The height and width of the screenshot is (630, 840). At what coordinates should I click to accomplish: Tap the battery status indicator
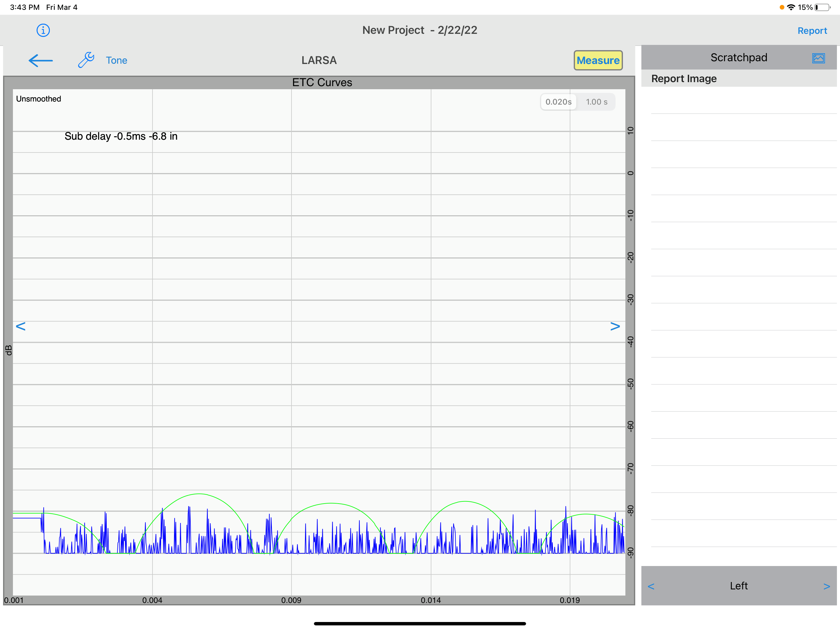822,7
